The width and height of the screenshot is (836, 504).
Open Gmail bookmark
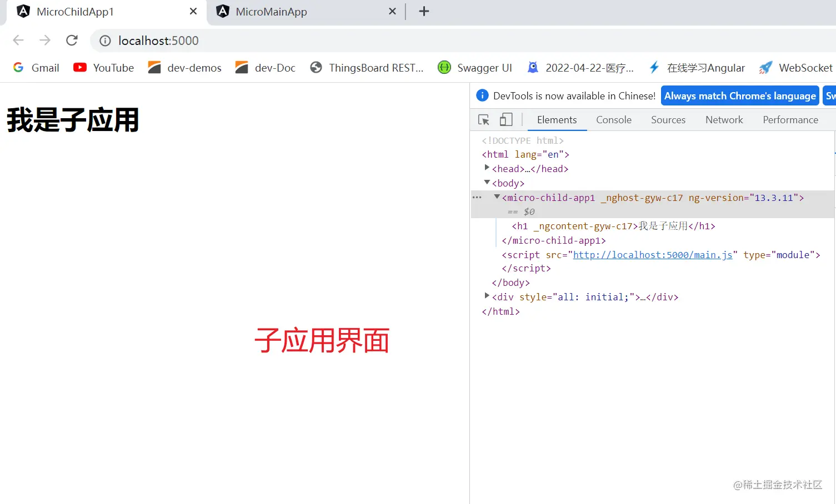(x=36, y=68)
